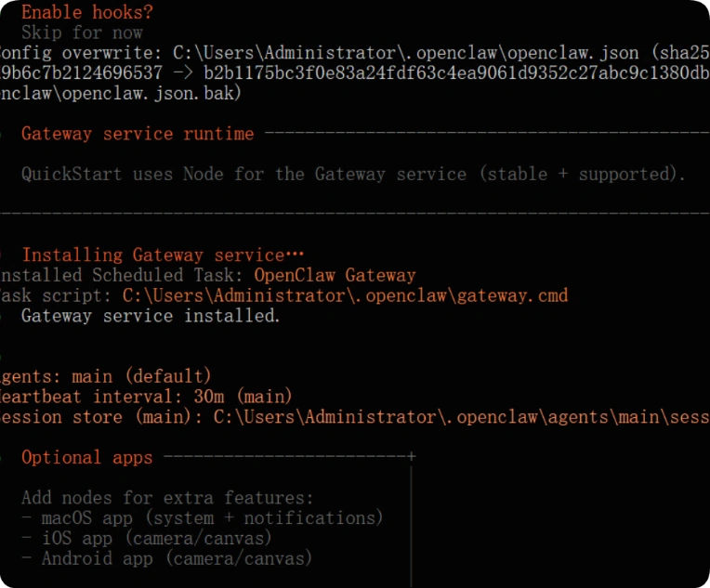Click the Android app (camera/canvas) entry
This screenshot has width=710, height=588.
(x=177, y=558)
